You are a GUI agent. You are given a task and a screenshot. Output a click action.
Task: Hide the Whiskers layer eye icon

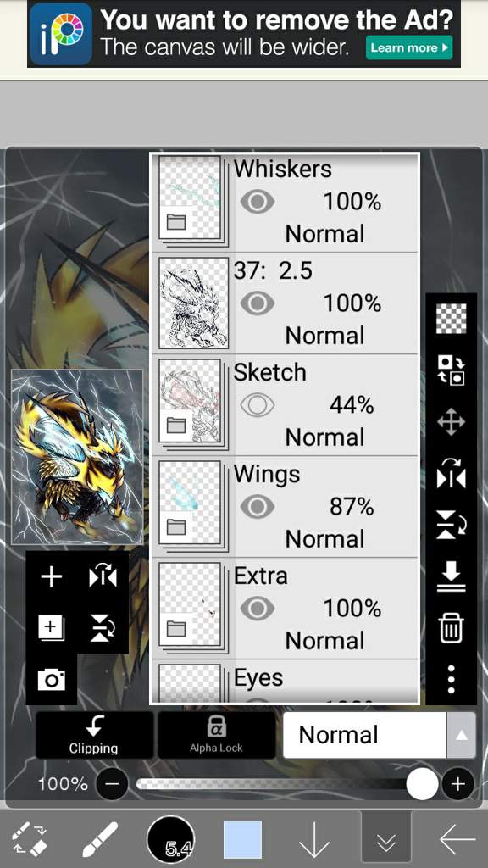[x=258, y=202]
